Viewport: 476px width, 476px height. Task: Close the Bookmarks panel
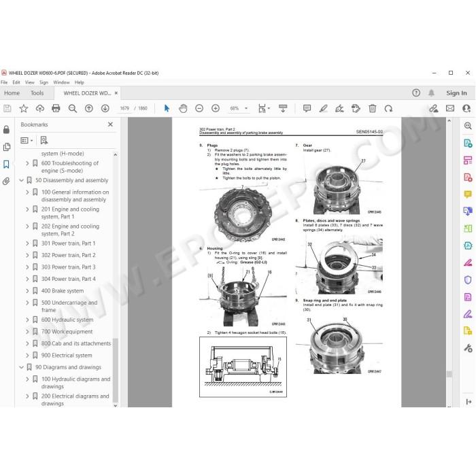[110, 124]
